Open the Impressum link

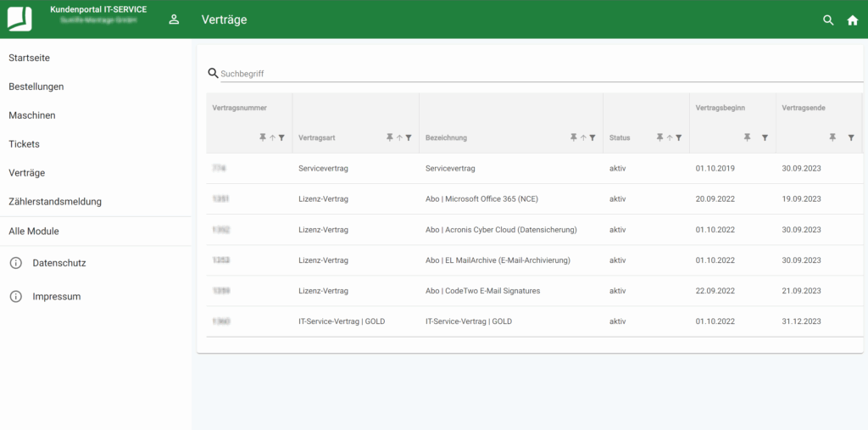tap(56, 297)
